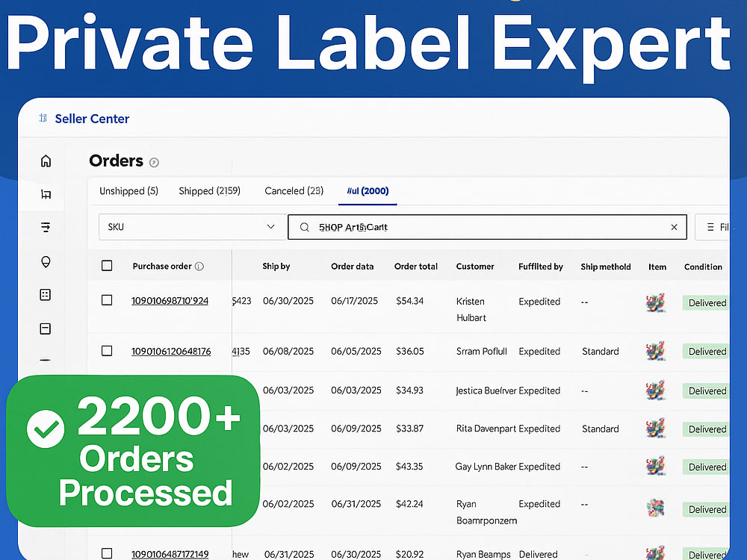The width and height of the screenshot is (747, 560).
Task: Click the Condition column header
Action: coord(703,267)
